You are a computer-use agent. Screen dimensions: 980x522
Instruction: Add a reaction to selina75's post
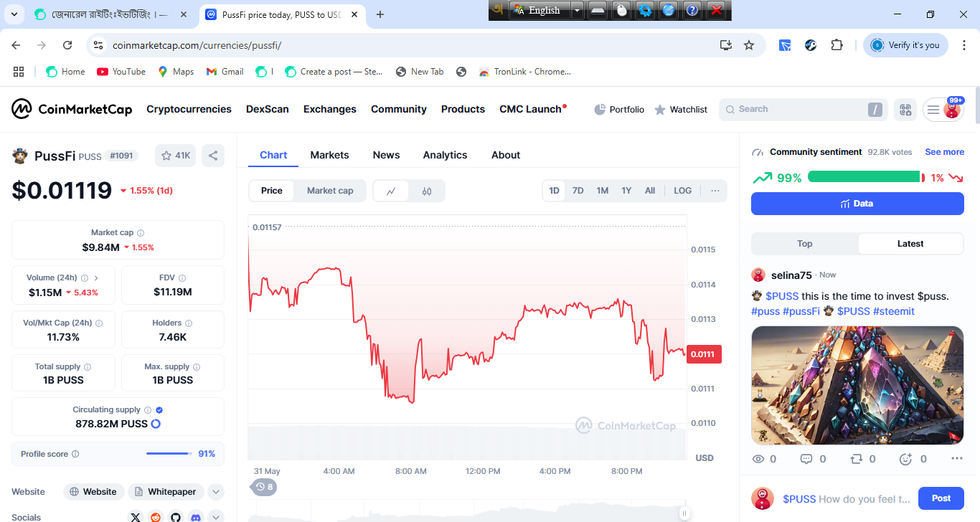tap(905, 459)
